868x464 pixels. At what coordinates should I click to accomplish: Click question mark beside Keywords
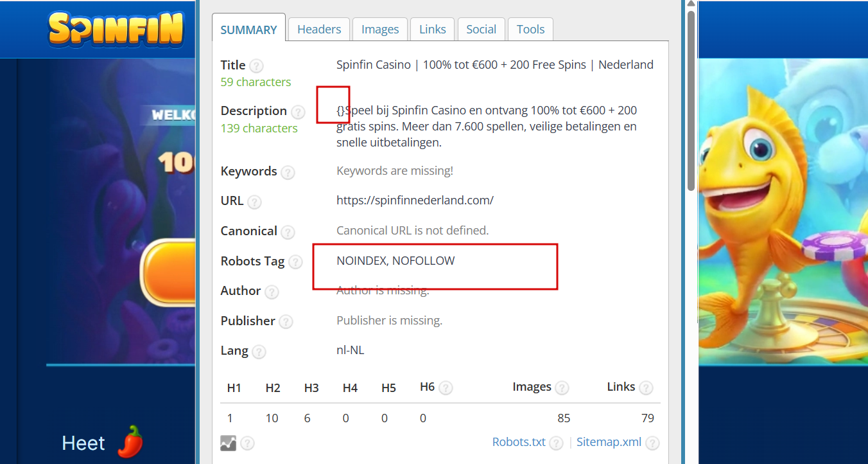pos(288,172)
